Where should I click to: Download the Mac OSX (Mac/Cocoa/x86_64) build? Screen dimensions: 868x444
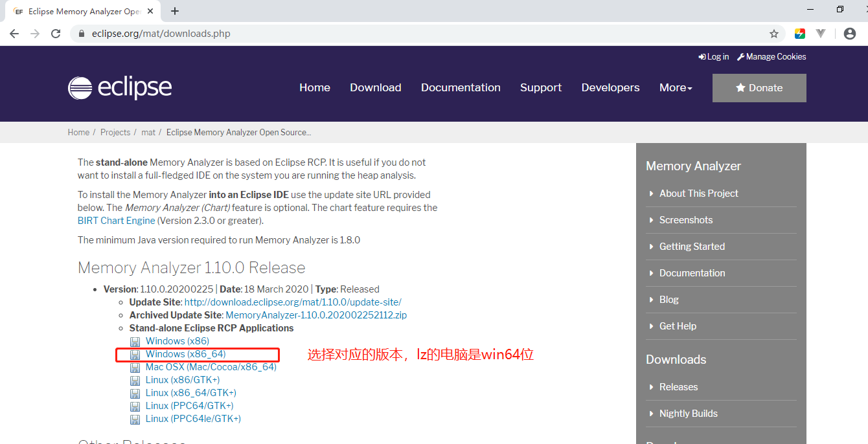pos(211,367)
